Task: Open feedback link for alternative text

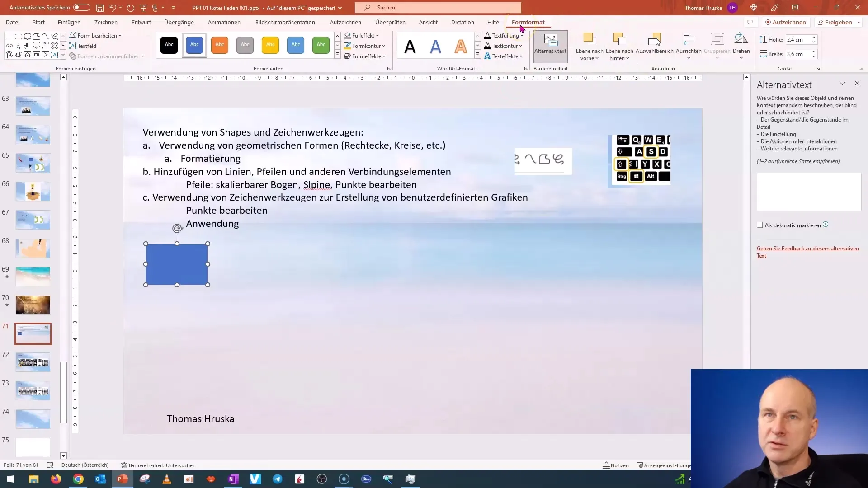Action: coord(808,252)
